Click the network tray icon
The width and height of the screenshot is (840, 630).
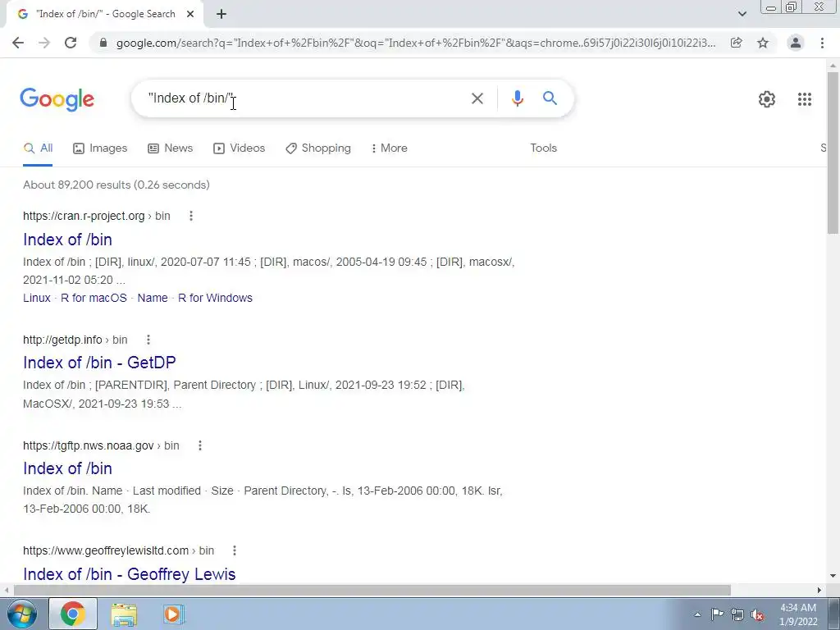[737, 614]
